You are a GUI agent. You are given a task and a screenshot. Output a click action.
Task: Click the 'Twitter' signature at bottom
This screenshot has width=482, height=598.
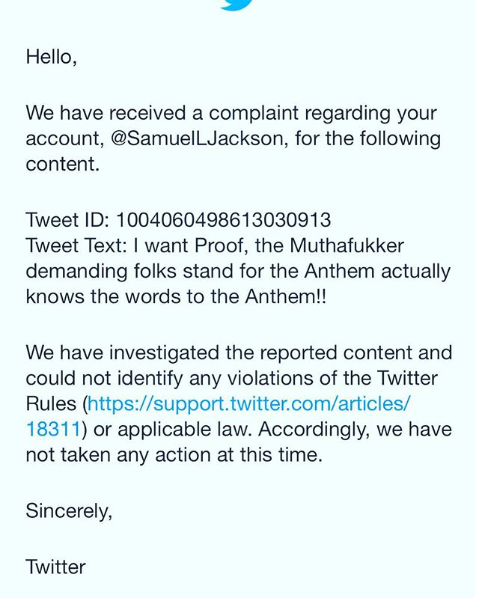point(56,567)
